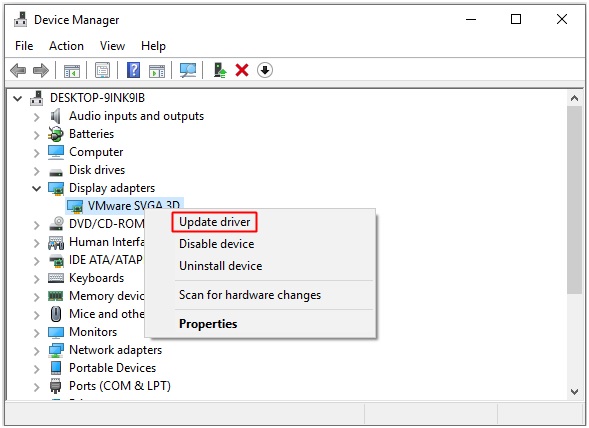Click the red X Uninstall device icon
The height and width of the screenshot is (428, 589).
242,70
